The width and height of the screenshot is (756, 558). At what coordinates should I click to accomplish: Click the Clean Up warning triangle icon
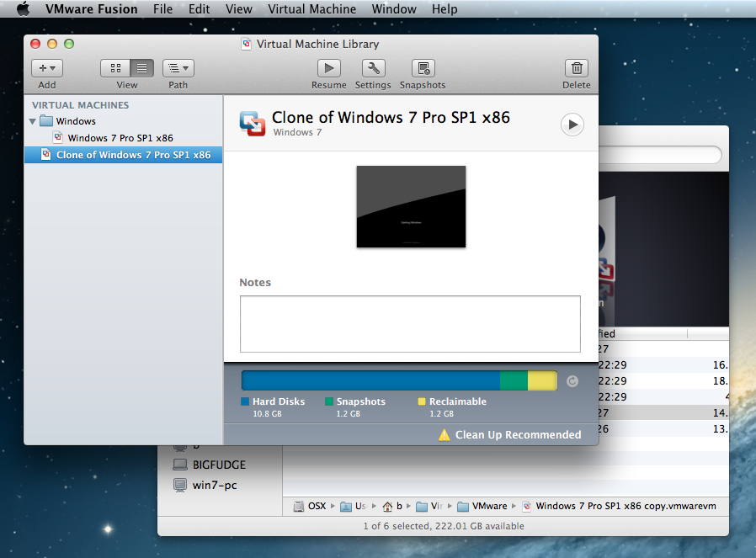coord(445,435)
